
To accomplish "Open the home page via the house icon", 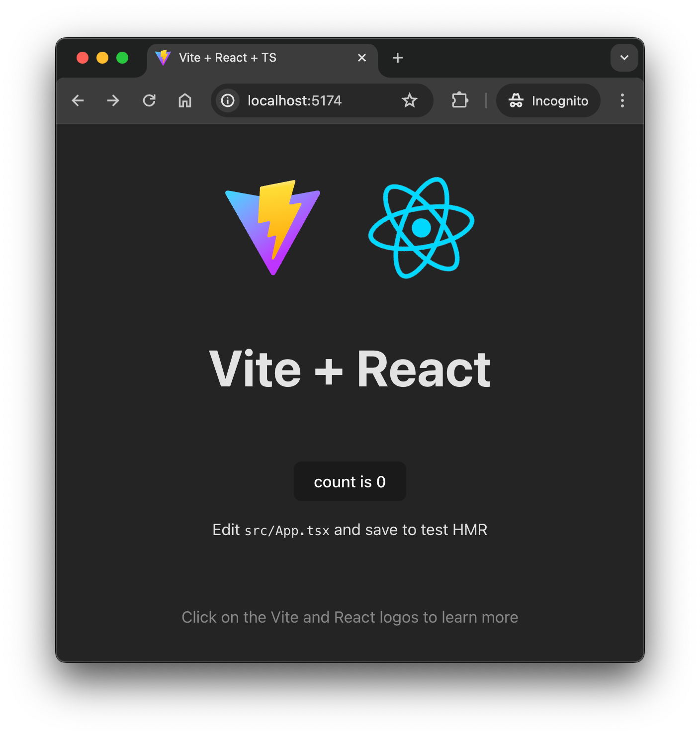I will point(185,100).
